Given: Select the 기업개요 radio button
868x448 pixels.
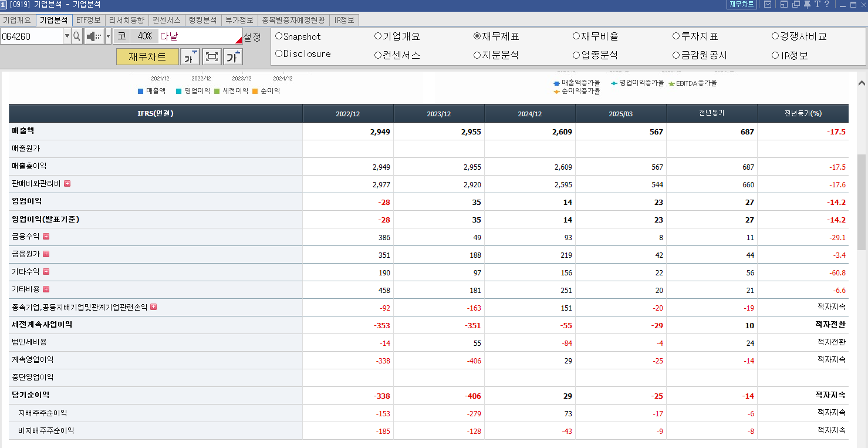Looking at the screenshot, I should (x=378, y=36).
